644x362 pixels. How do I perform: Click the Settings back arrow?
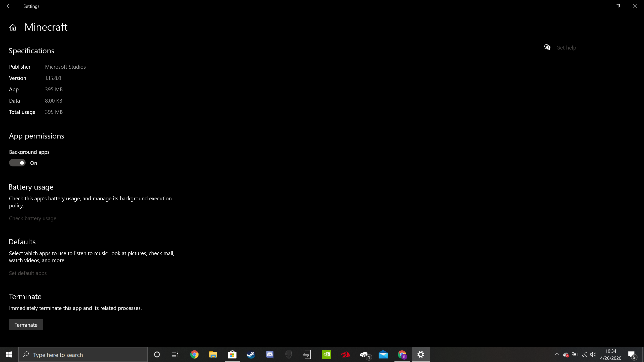[x=9, y=6]
